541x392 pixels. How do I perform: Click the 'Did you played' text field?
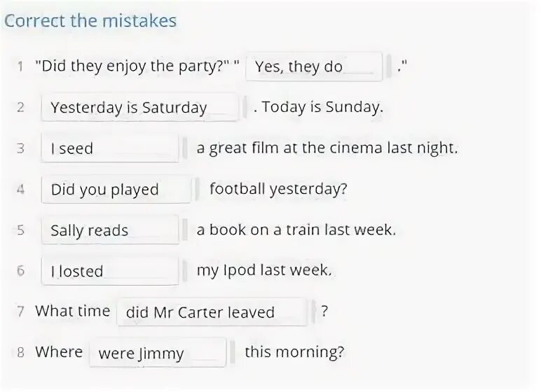pos(116,189)
